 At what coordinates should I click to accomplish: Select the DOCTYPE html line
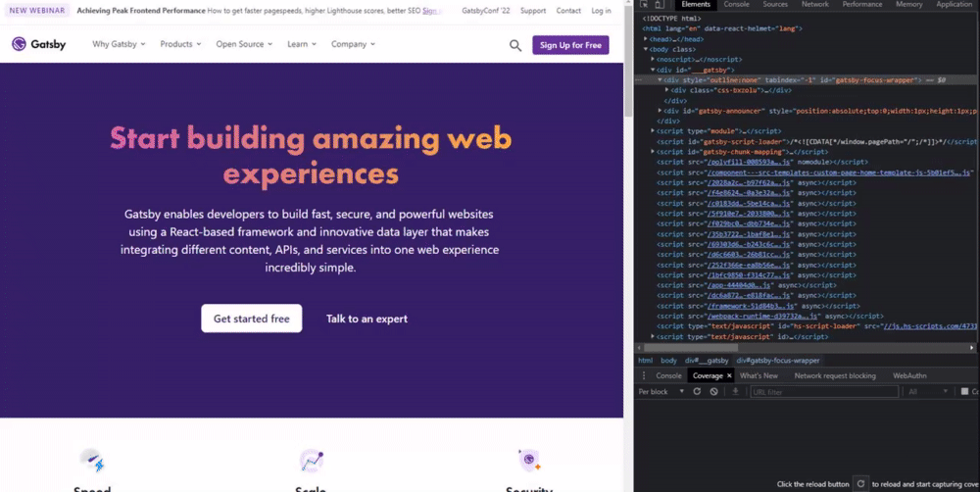[x=672, y=18]
